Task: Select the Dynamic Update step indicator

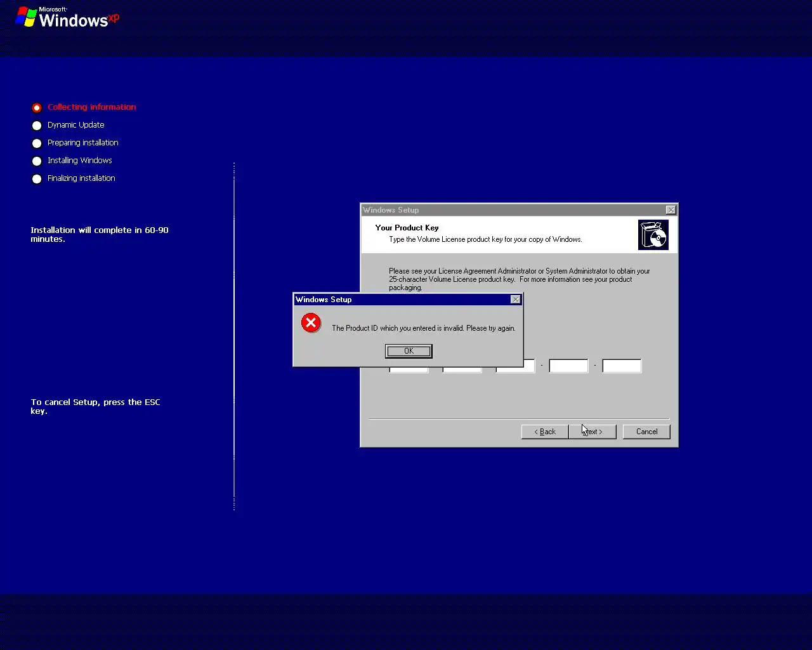Action: pos(37,126)
